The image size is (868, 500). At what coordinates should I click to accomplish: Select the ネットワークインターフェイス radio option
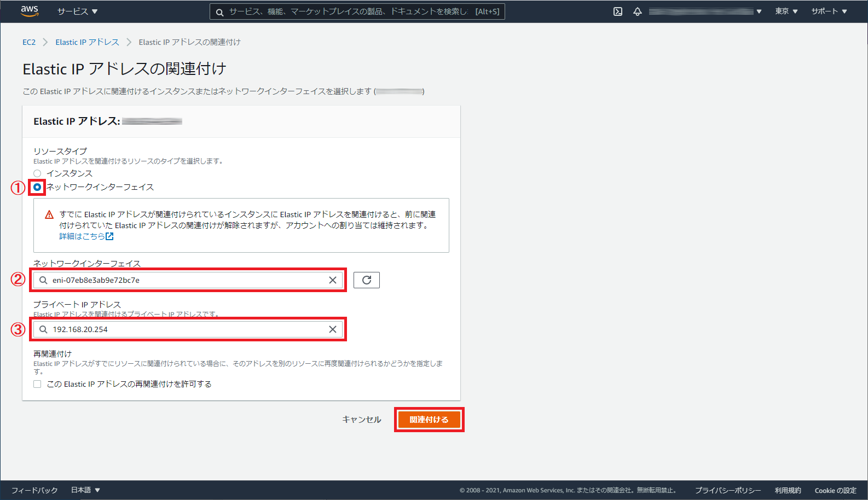[37, 187]
